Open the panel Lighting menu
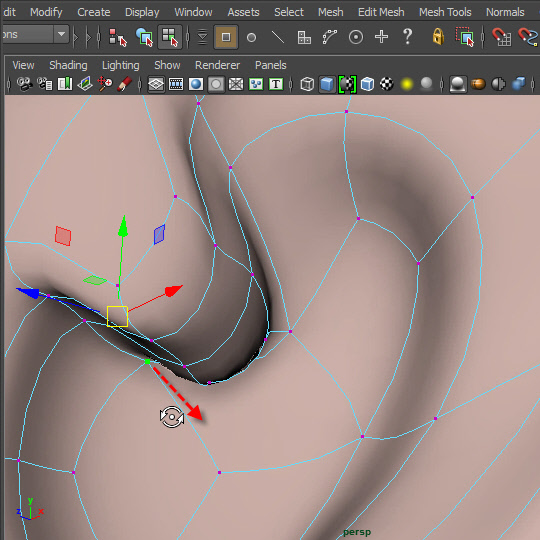Image resolution: width=540 pixels, height=540 pixels. click(x=121, y=65)
